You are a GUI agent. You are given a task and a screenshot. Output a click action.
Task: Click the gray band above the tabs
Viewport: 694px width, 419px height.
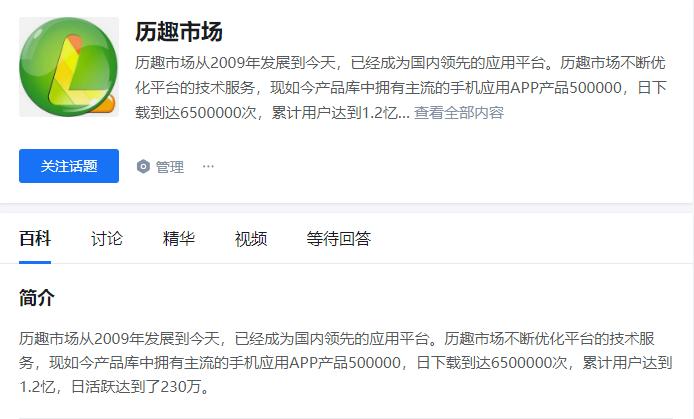point(347,208)
